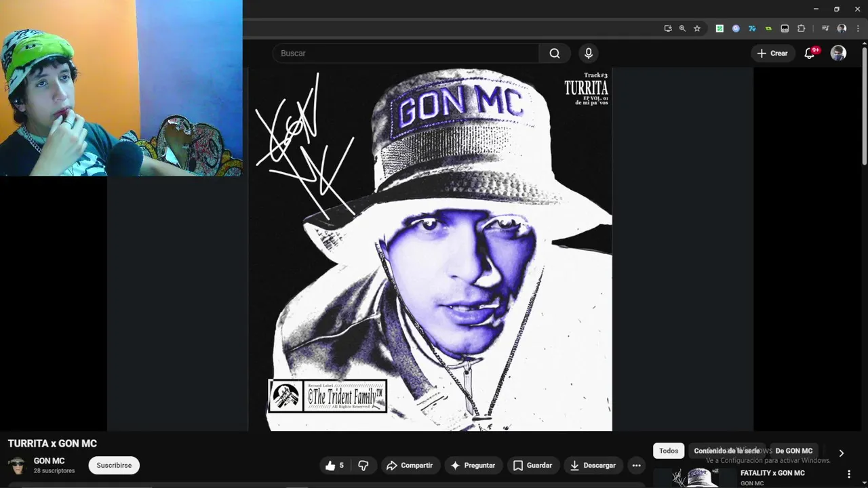The width and height of the screenshot is (868, 488).
Task: Click the TURRITA video player artwork
Action: 430,249
